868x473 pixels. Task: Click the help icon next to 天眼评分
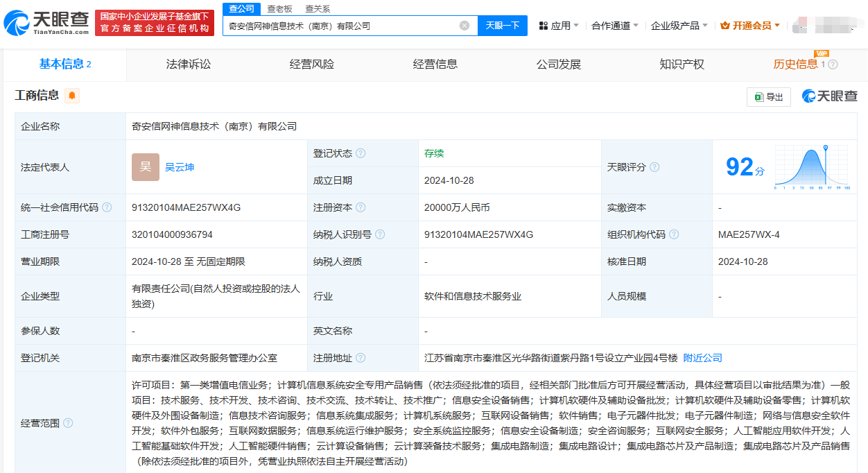coord(654,167)
